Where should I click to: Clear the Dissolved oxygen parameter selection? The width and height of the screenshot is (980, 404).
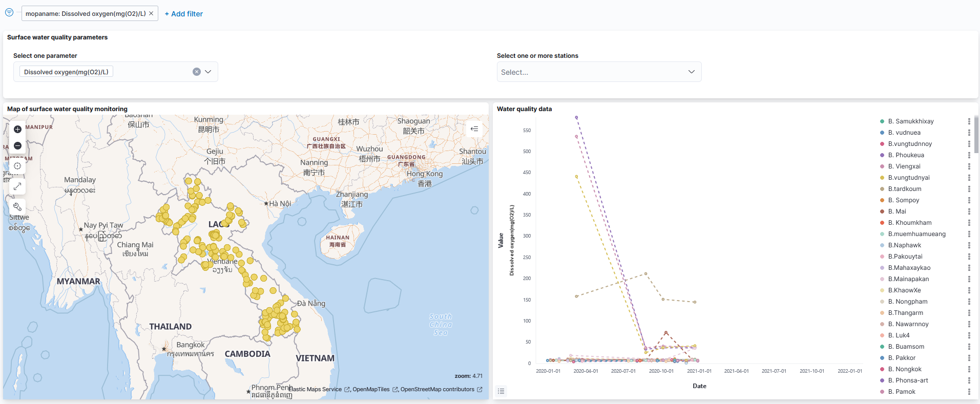tap(197, 72)
